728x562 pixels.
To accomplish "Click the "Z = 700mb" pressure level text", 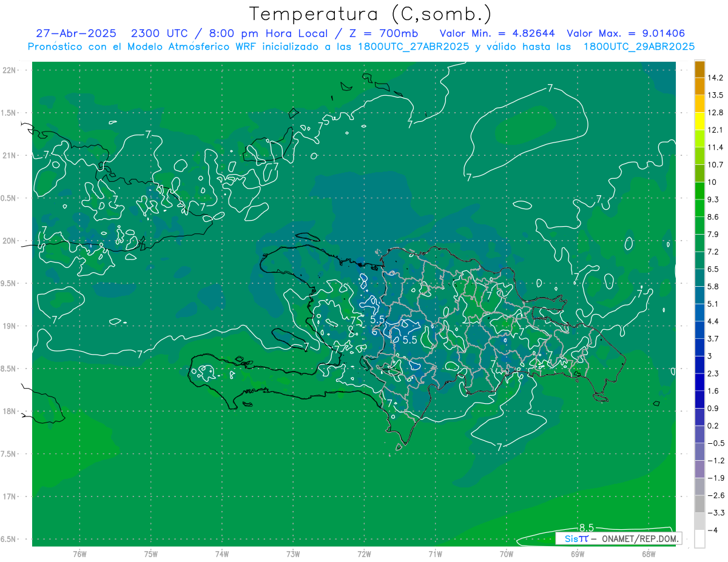I will point(384,33).
